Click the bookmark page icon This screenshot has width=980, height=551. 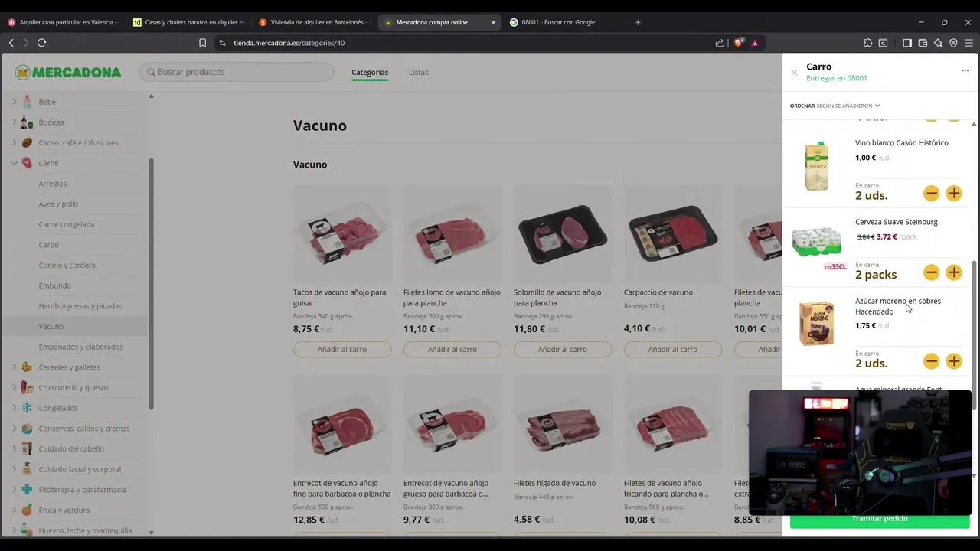point(202,43)
